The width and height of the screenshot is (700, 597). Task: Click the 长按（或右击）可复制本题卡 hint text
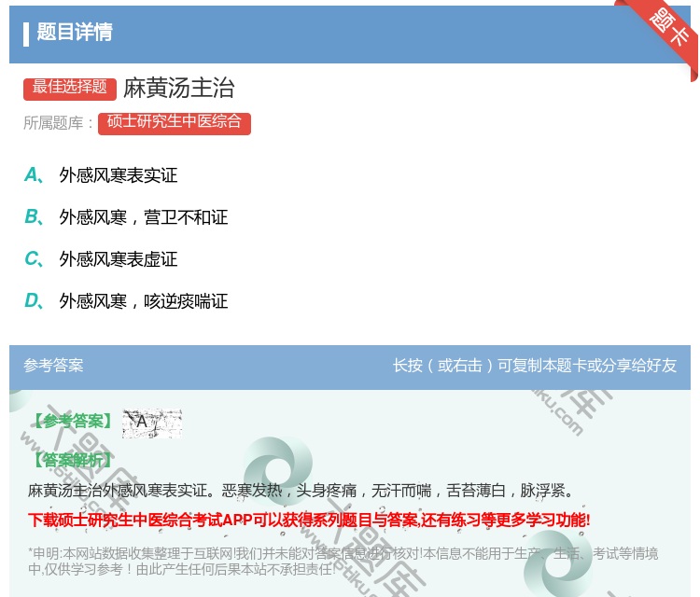(535, 366)
